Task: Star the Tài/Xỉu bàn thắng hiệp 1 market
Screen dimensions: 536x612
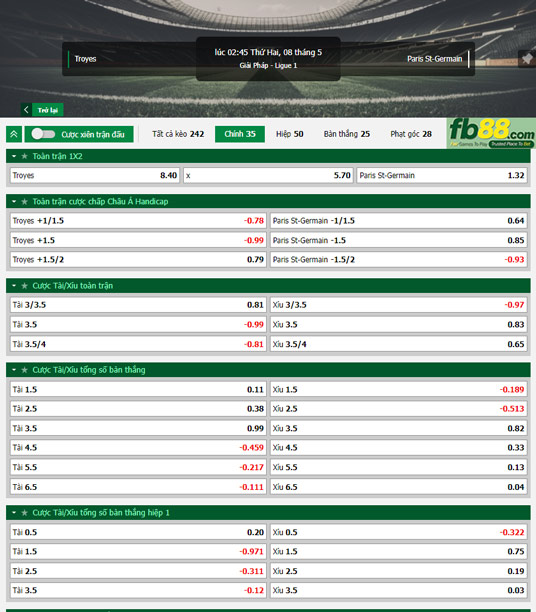Action: pos(25,512)
